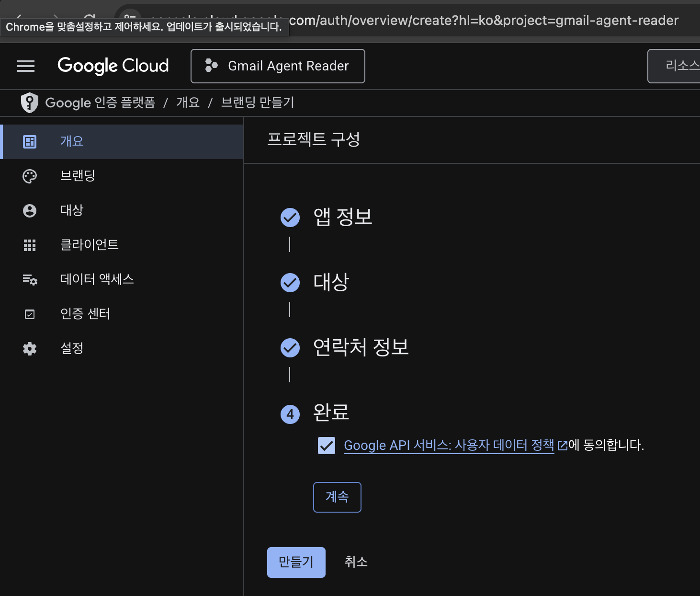700x596 pixels.
Task: Click the 취소 button
Action: click(356, 562)
